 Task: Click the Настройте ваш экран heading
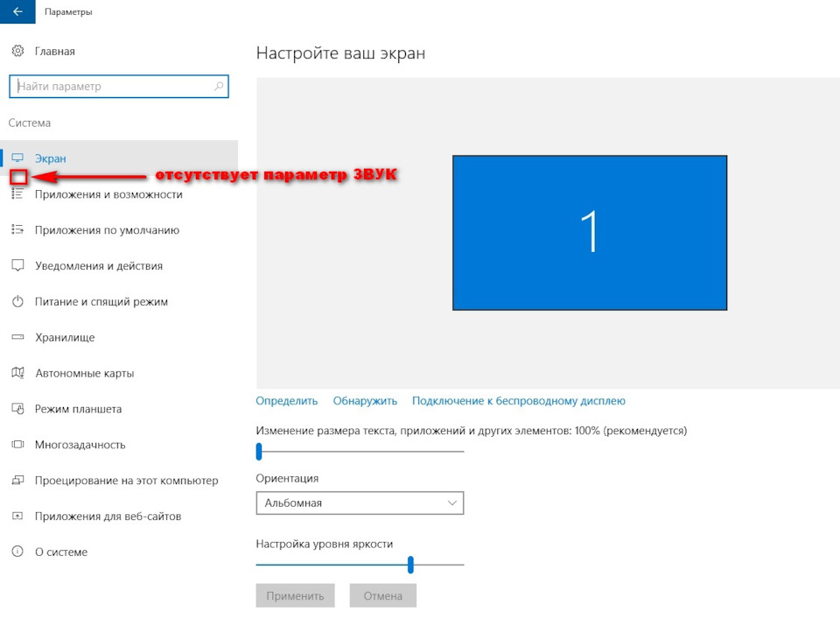point(340,53)
